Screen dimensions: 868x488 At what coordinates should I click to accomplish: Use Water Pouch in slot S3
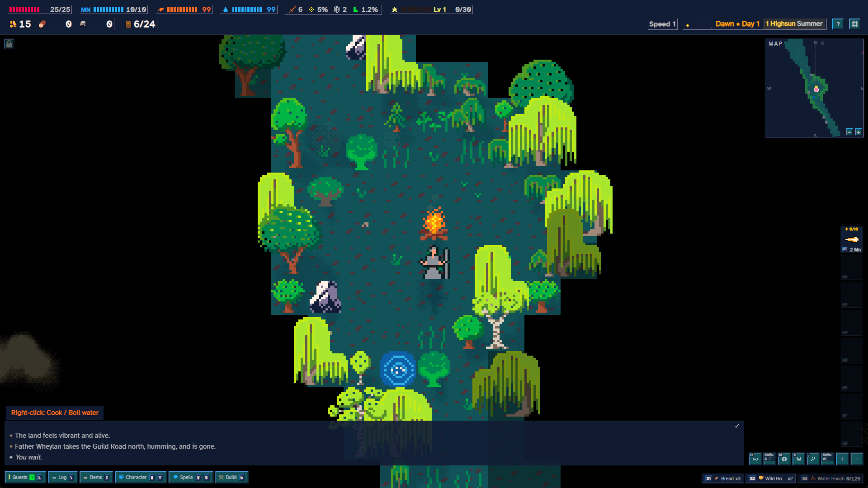click(x=831, y=479)
